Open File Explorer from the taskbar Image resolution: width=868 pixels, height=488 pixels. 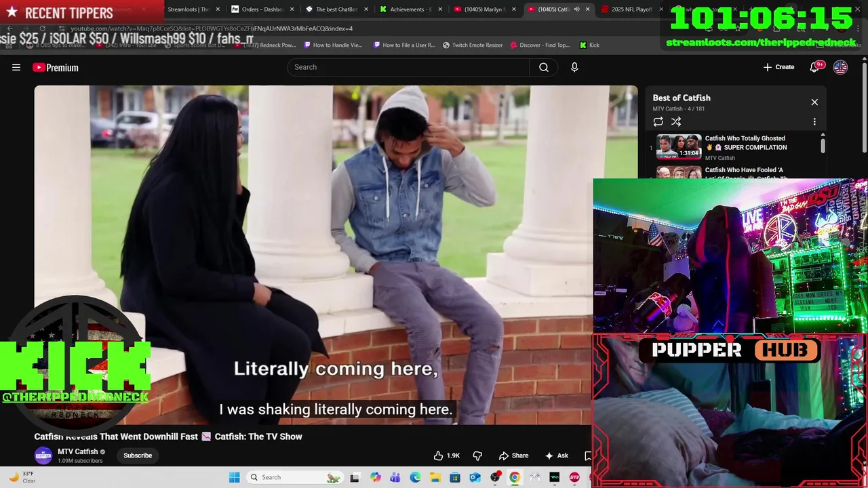coord(435,477)
